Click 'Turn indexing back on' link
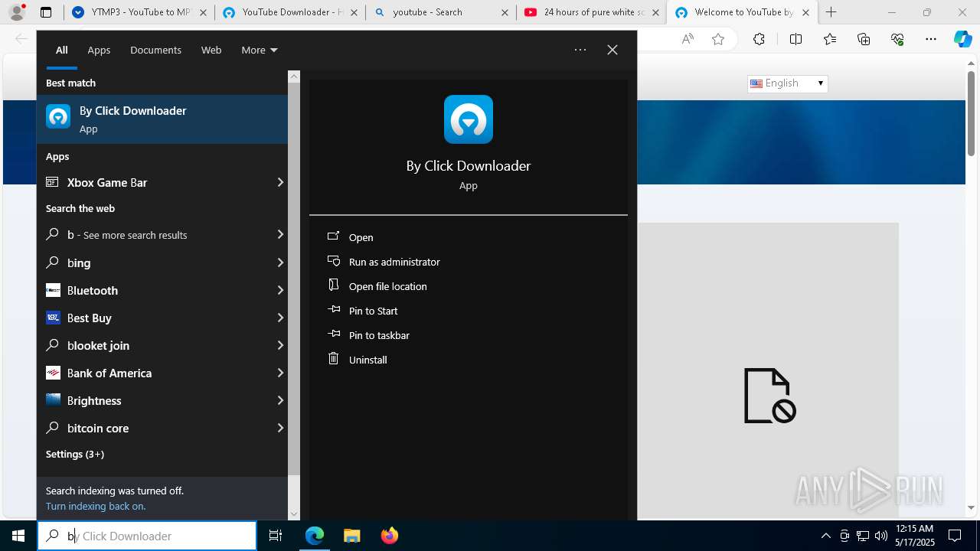The height and width of the screenshot is (551, 980). pyautogui.click(x=96, y=506)
